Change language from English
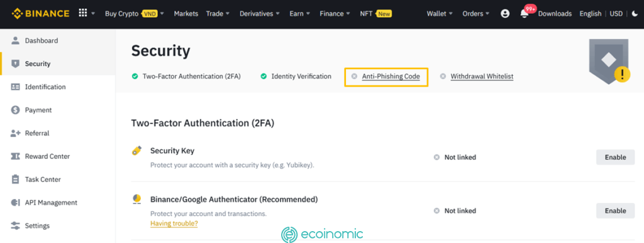The image size is (644, 243). pyautogui.click(x=590, y=14)
